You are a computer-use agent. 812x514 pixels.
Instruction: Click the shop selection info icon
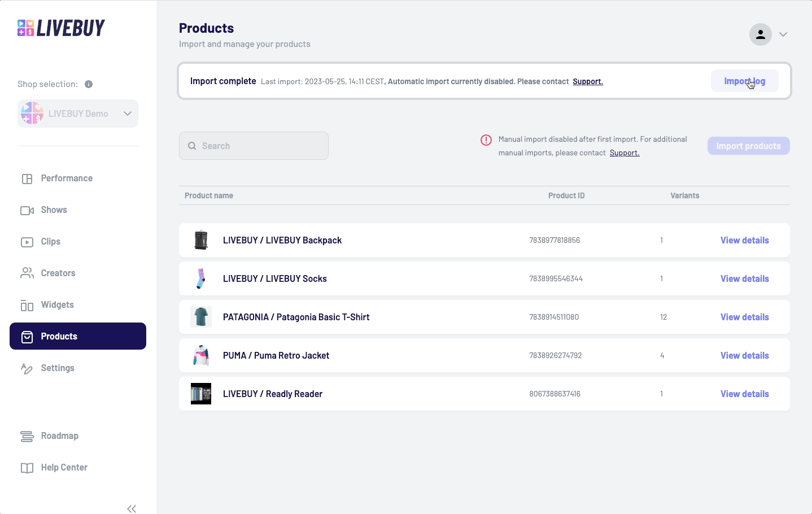click(89, 84)
